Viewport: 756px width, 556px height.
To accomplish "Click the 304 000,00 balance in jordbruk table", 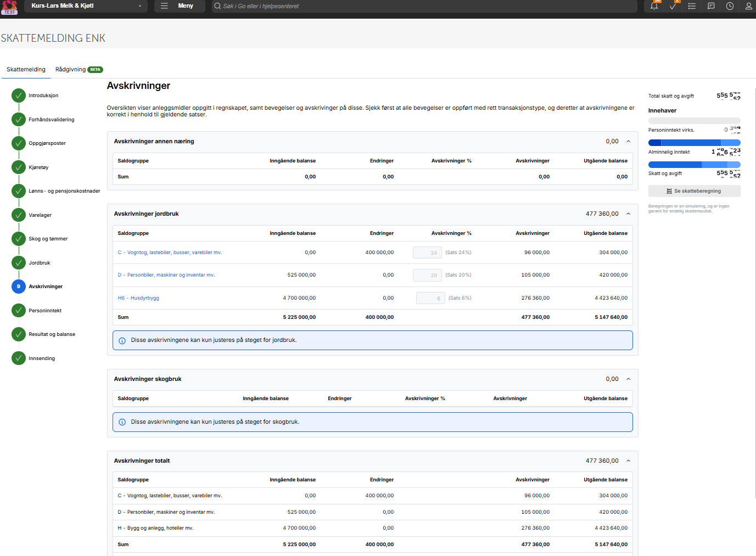I will tap(613, 252).
